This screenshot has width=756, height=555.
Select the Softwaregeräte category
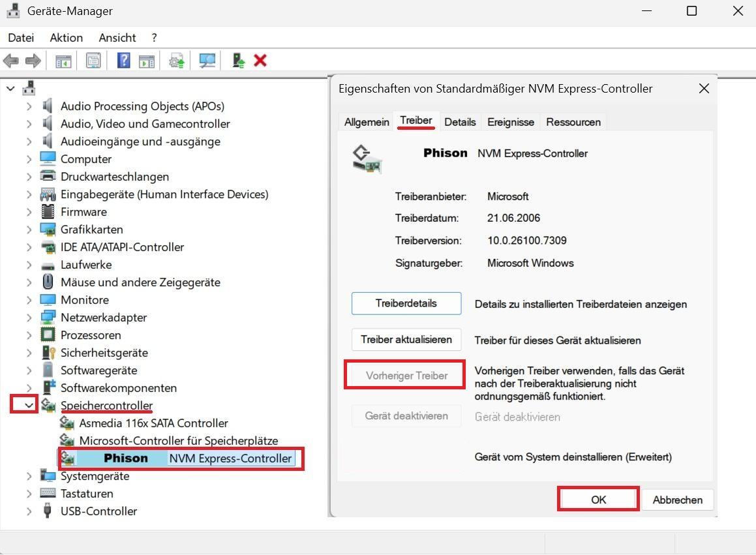click(99, 370)
